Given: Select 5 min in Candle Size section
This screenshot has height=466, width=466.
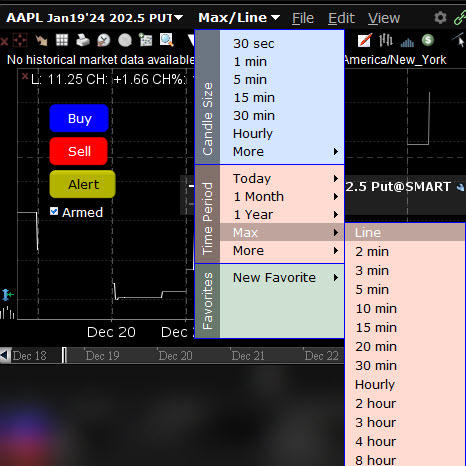Looking at the screenshot, I should (282, 80).
